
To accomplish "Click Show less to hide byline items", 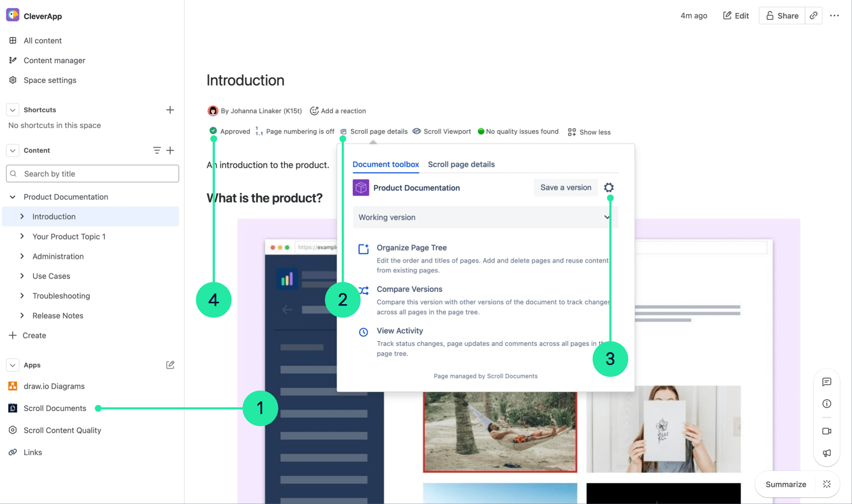I will point(589,132).
